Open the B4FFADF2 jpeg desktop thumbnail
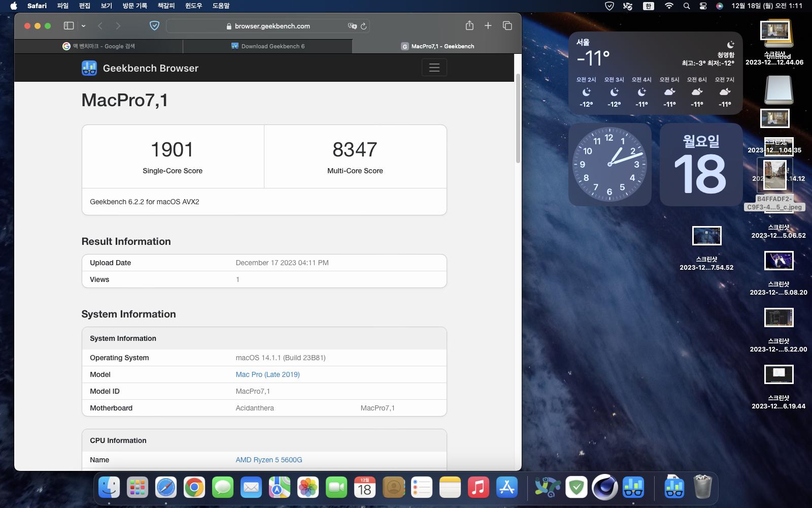 [x=774, y=175]
